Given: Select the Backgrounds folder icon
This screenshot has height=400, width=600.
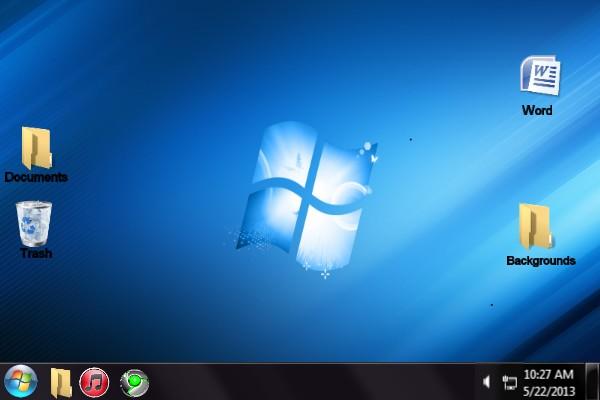Looking at the screenshot, I should (x=537, y=227).
